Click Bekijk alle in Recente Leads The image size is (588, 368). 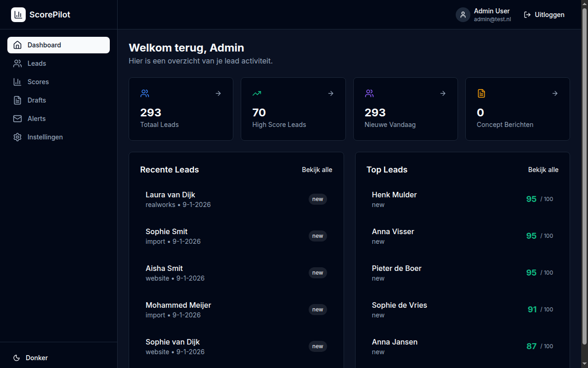pos(317,170)
